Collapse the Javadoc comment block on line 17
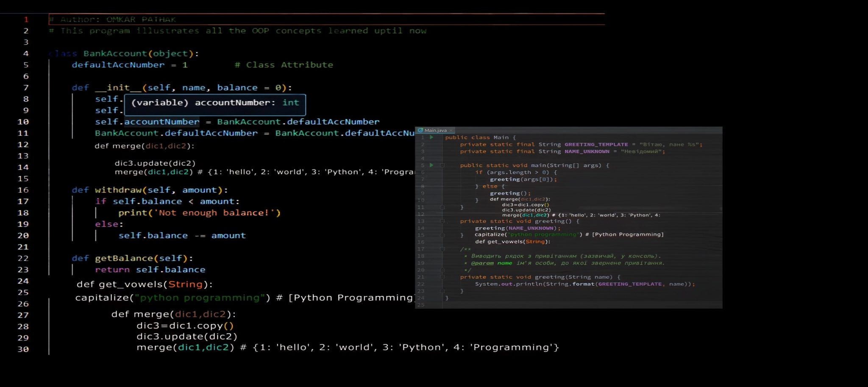The image size is (868, 387). [x=442, y=249]
